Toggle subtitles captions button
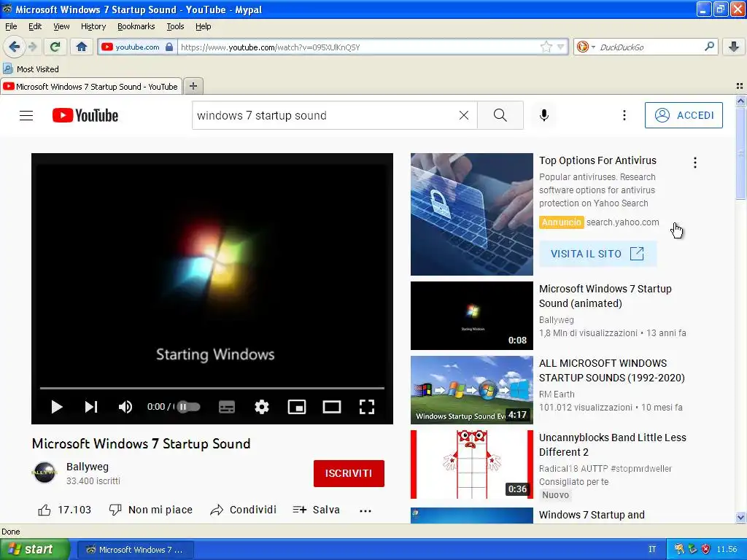Image resolution: width=747 pixels, height=560 pixels. coord(227,407)
